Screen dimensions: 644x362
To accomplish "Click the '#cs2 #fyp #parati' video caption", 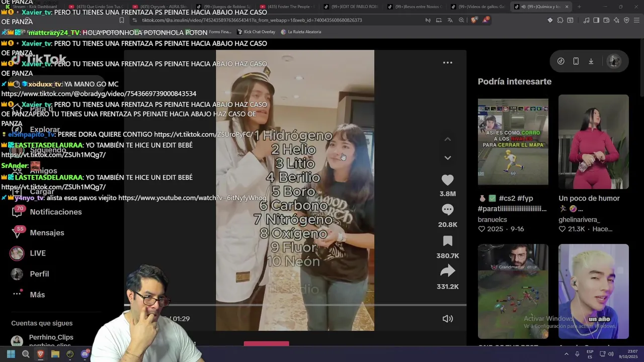I will [512, 204].
